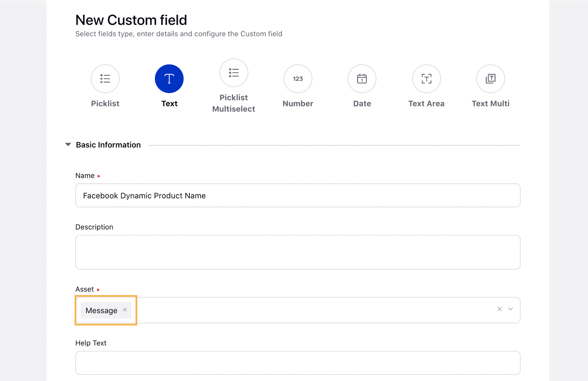Select the Number 123 icon
Viewport: 588px width, 381px height.
pyautogui.click(x=298, y=79)
